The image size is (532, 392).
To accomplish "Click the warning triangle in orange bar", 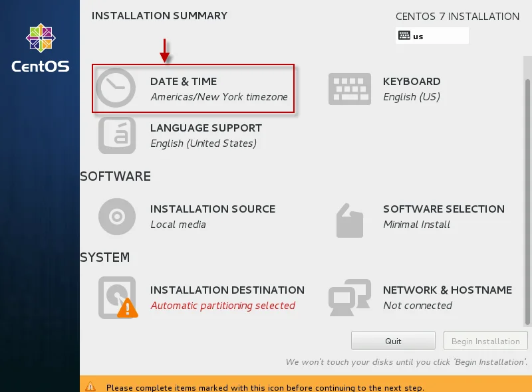I will click(x=90, y=386).
